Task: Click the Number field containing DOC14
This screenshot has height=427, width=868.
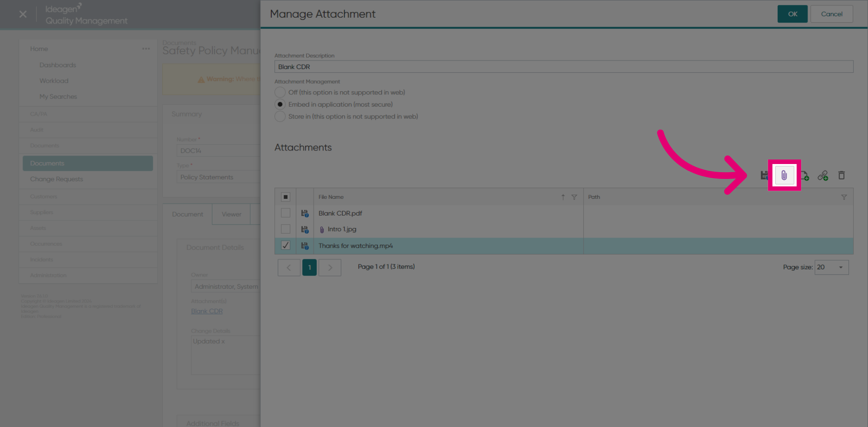Action: click(x=218, y=150)
